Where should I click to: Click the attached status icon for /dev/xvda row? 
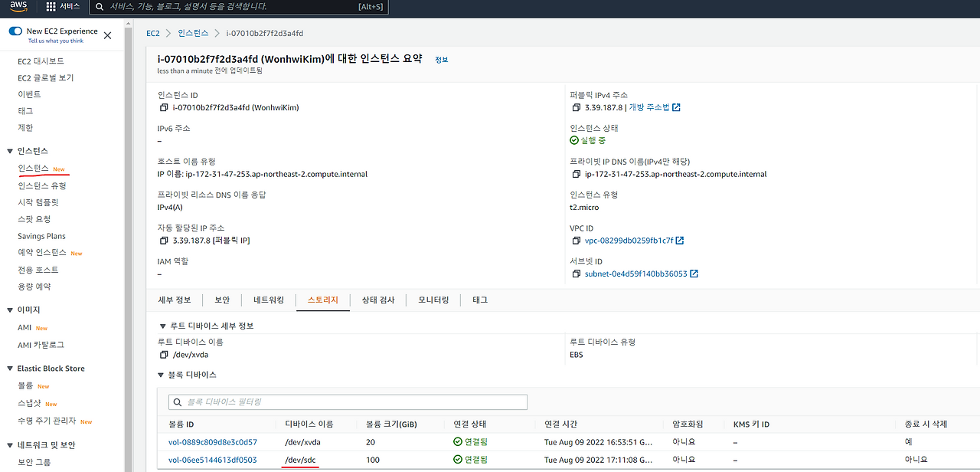coord(458,442)
